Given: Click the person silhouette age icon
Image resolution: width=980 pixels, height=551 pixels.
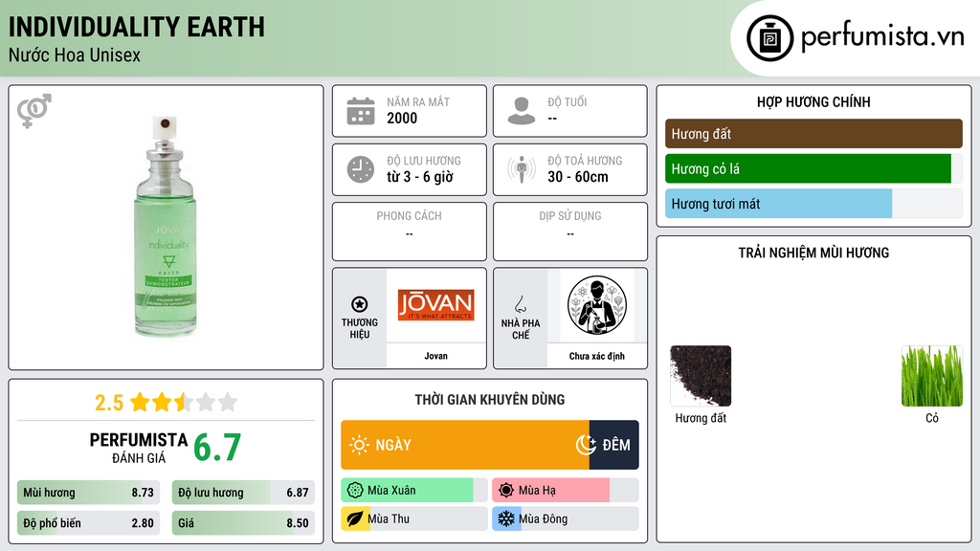Looking at the screenshot, I should [522, 111].
